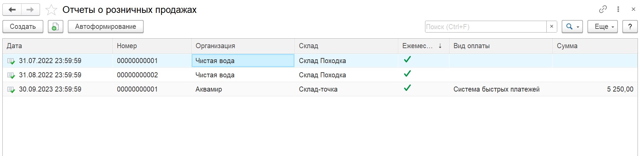Sort by the Ежемес... column header
The height and width of the screenshot is (156, 644).
click(423, 46)
